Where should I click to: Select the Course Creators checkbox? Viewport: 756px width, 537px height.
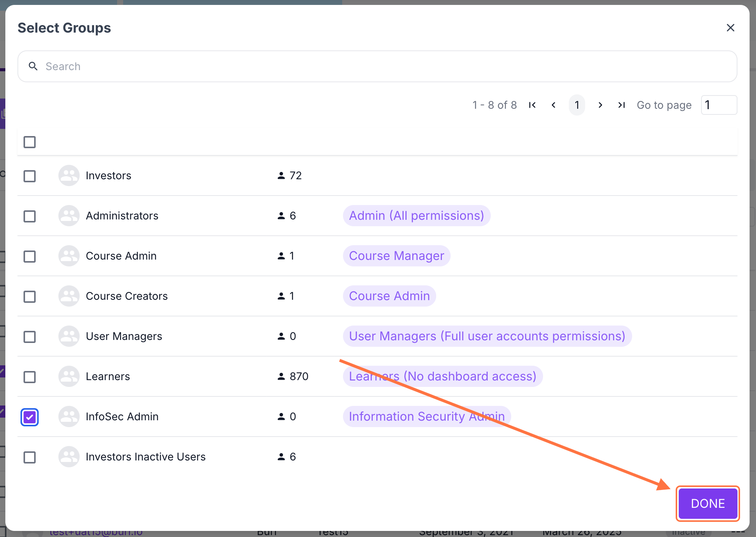coord(30,297)
